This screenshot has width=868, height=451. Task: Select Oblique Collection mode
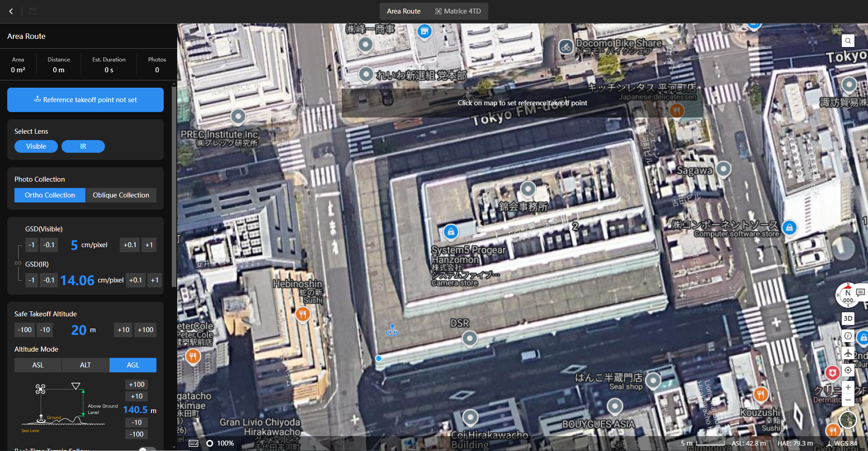pyautogui.click(x=121, y=195)
